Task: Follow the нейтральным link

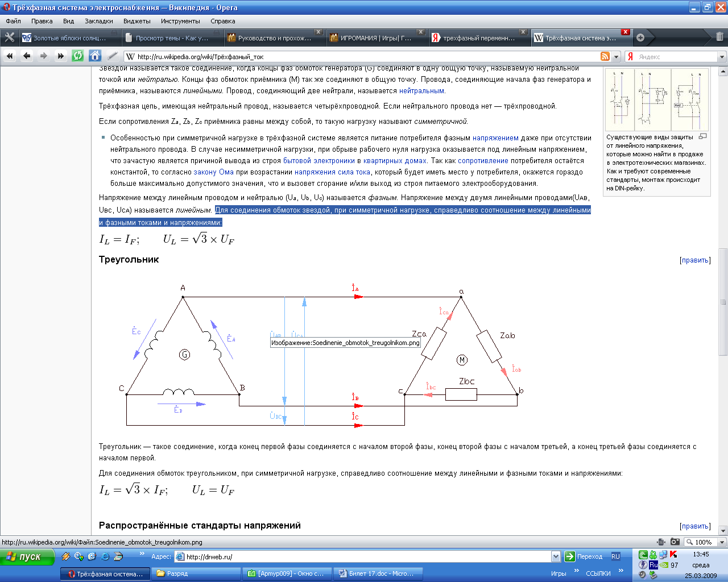Action: (x=421, y=90)
